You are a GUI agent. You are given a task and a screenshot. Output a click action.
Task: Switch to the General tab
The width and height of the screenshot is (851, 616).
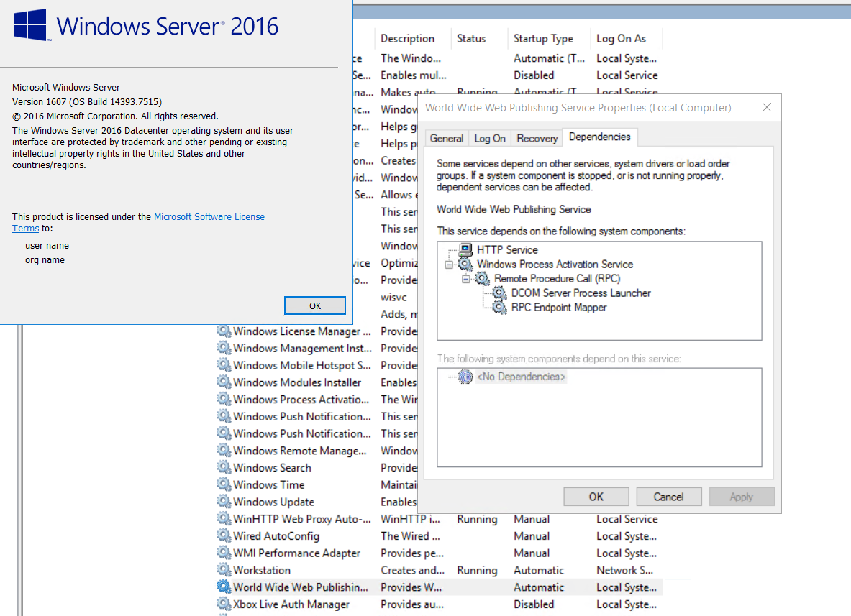(x=447, y=138)
